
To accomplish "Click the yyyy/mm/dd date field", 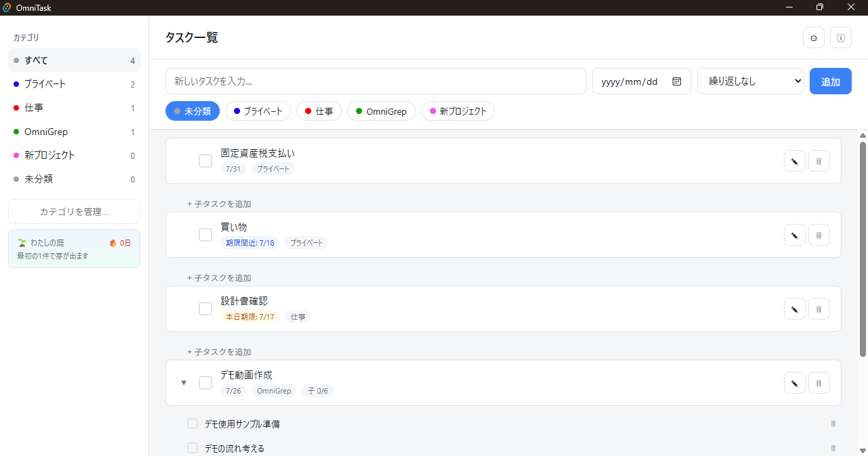I will 642,81.
